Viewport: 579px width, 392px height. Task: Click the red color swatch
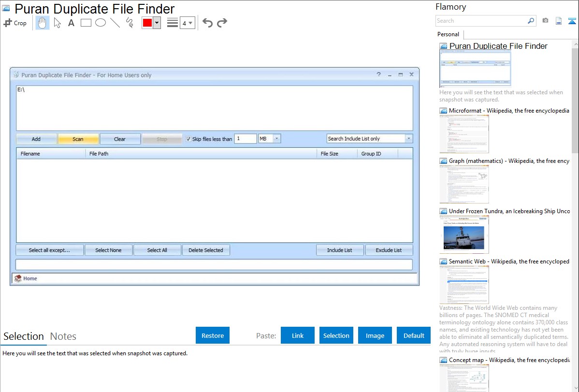pos(147,23)
